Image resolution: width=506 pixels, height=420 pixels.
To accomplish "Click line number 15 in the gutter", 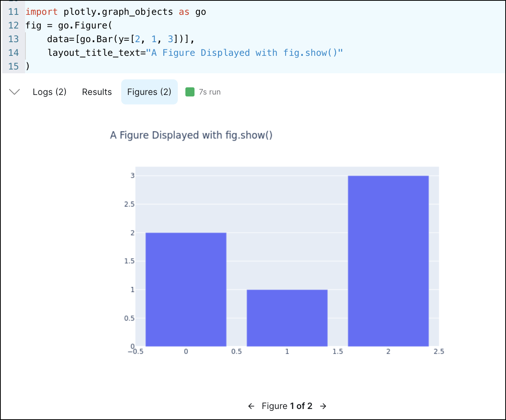I will tap(13, 66).
